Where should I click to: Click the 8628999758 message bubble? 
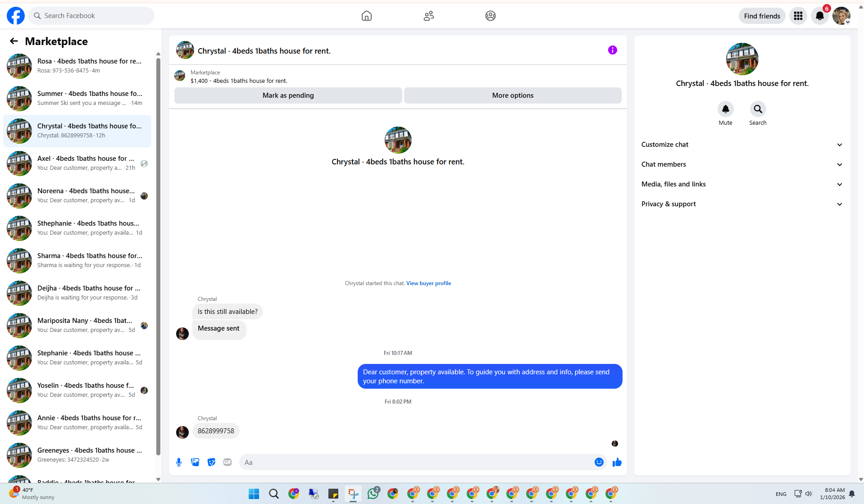point(216,431)
